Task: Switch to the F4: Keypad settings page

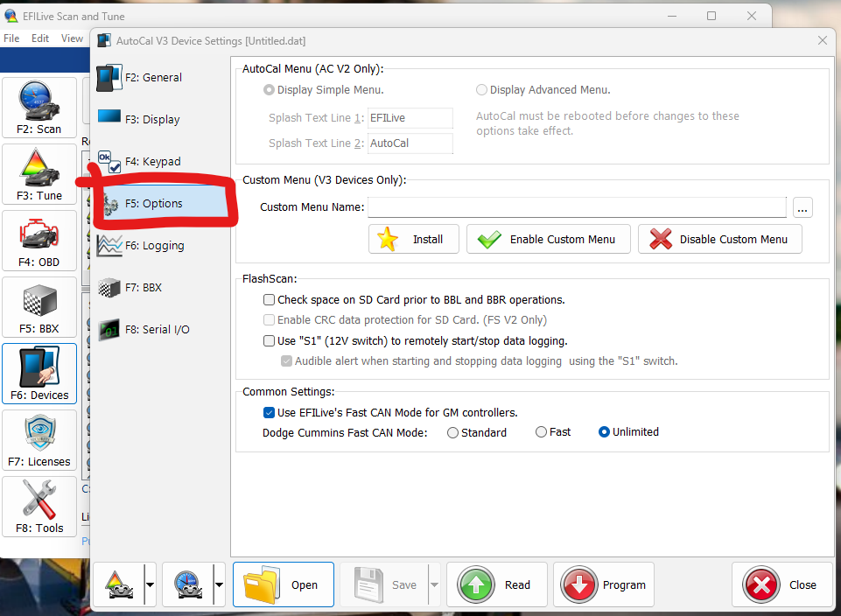Action: [x=161, y=161]
